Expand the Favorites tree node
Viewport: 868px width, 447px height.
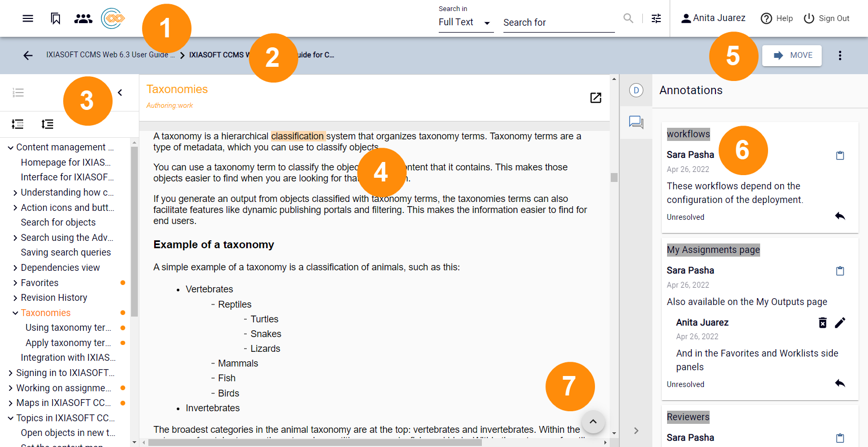[x=15, y=283]
